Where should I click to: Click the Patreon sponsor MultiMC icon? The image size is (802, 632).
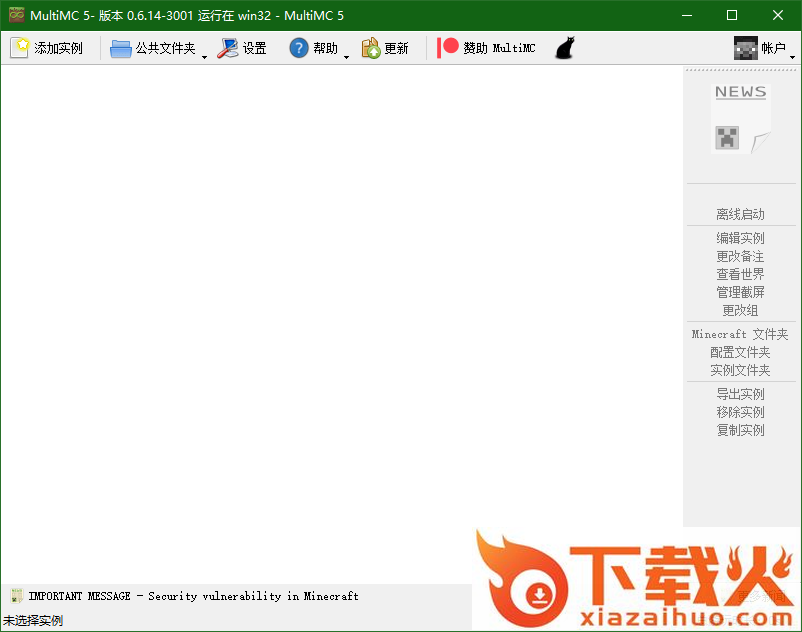click(x=448, y=48)
